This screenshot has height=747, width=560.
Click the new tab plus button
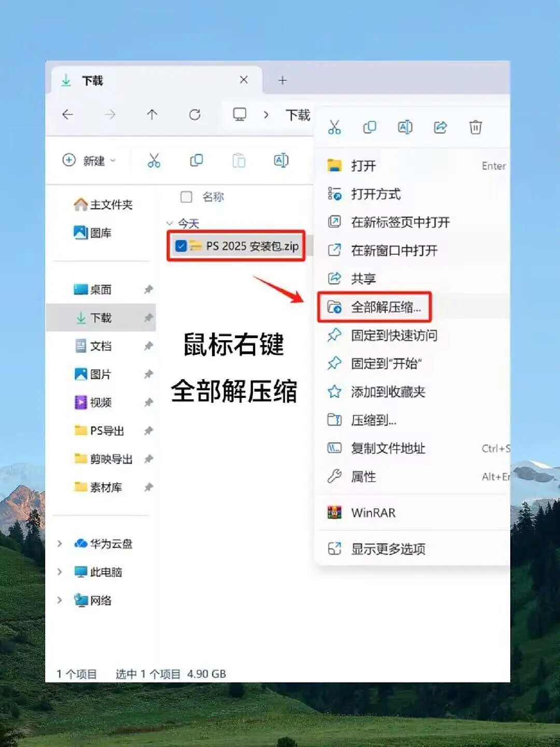pyautogui.click(x=282, y=80)
